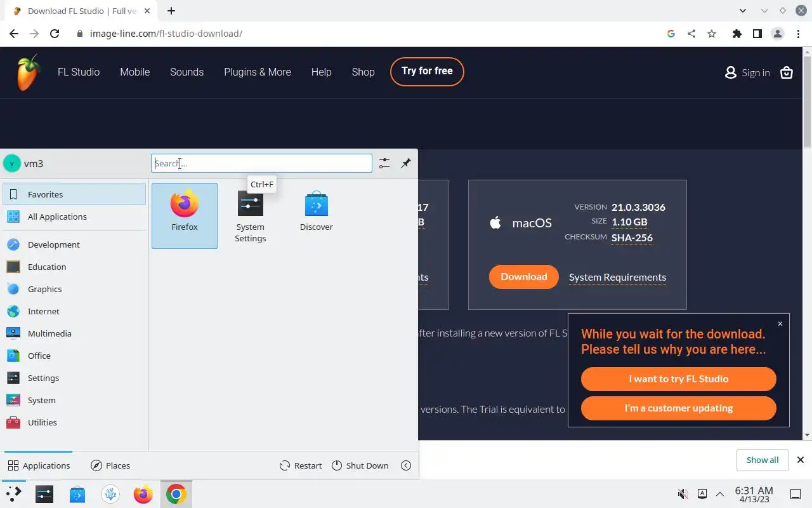The height and width of the screenshot is (508, 812).
Task: Select the Favorites category
Action: 75,194
